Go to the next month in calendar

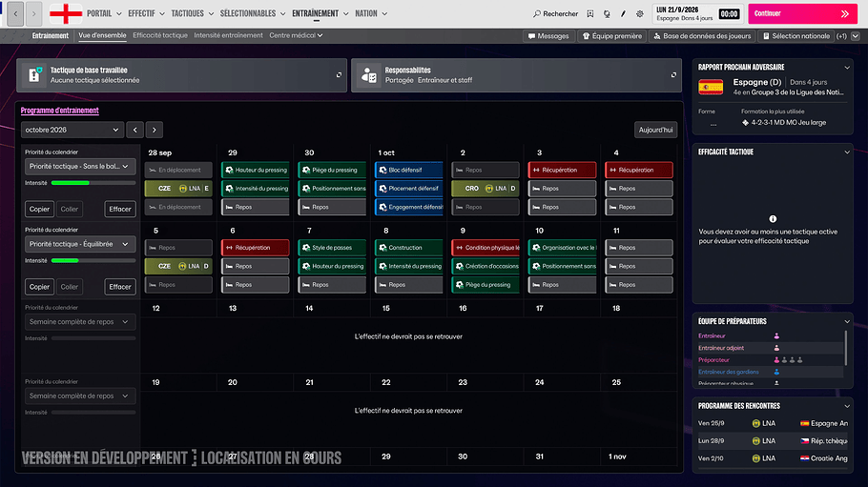pos(155,130)
